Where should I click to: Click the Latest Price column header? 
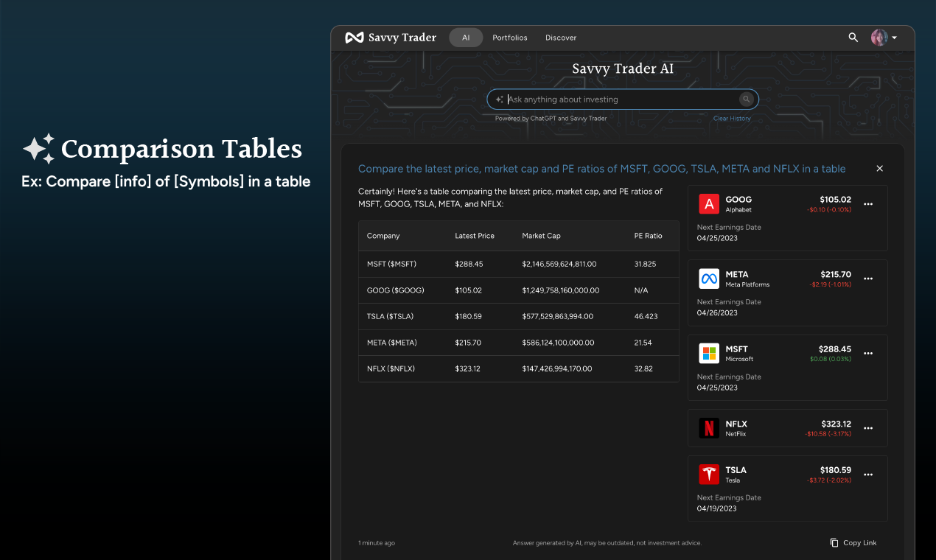475,236
